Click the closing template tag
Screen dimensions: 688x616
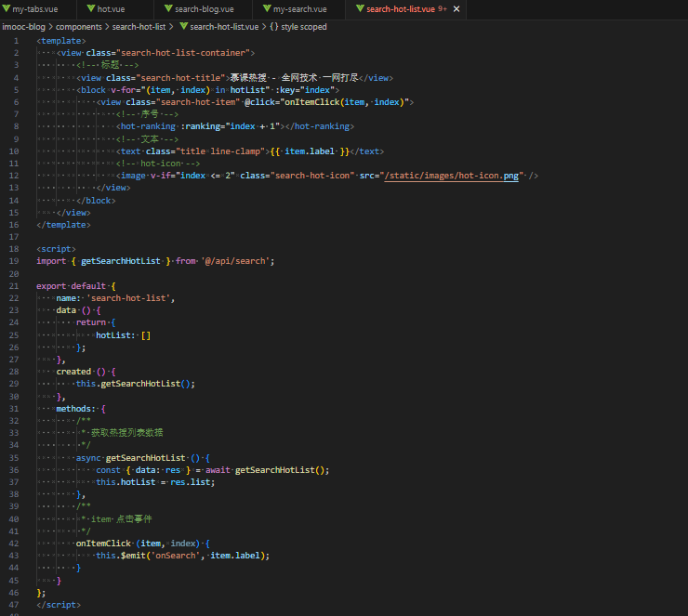click(63, 225)
